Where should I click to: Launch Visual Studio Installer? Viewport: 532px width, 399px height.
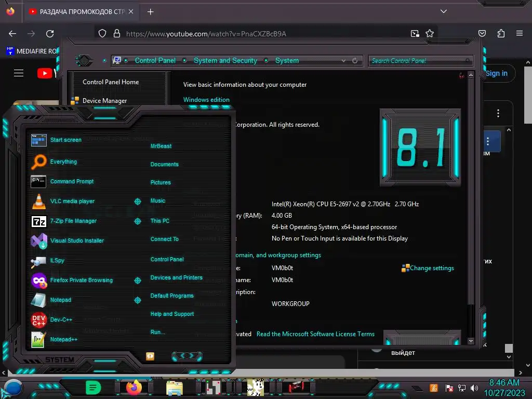[67, 241]
